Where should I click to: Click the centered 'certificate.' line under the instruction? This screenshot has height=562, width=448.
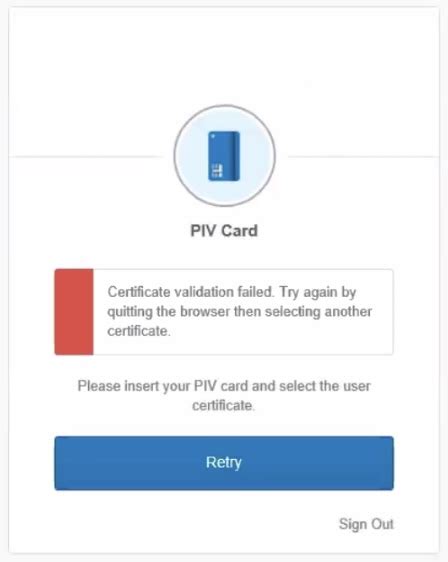pyautogui.click(x=223, y=405)
